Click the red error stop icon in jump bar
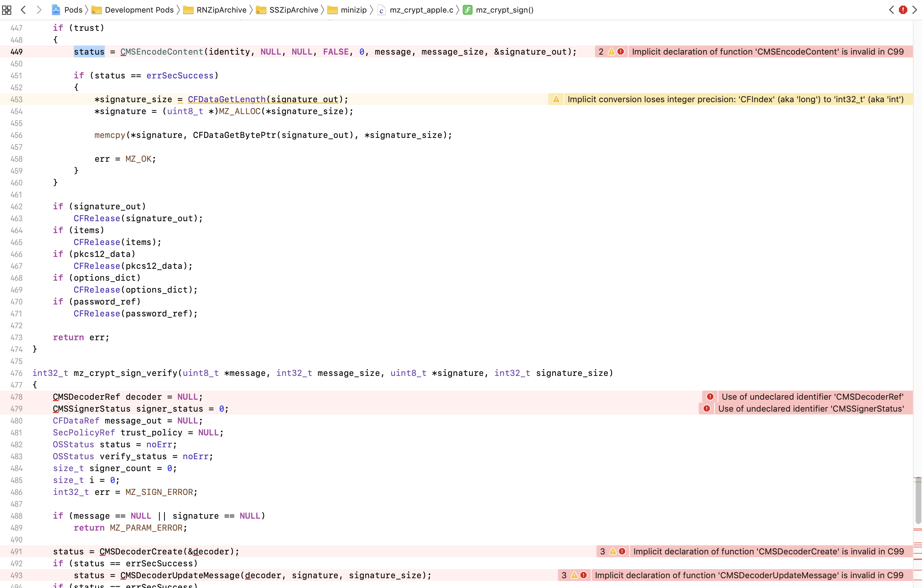The height and width of the screenshot is (588, 922). pyautogui.click(x=903, y=10)
